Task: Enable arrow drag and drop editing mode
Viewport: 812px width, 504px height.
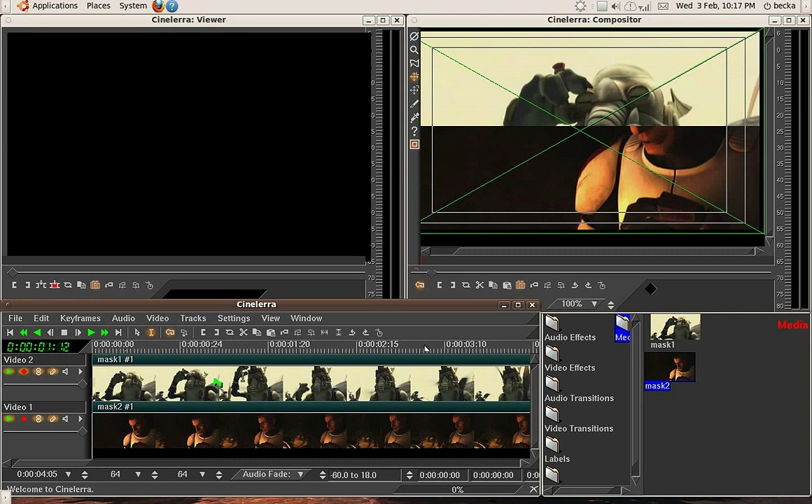Action: click(x=137, y=332)
